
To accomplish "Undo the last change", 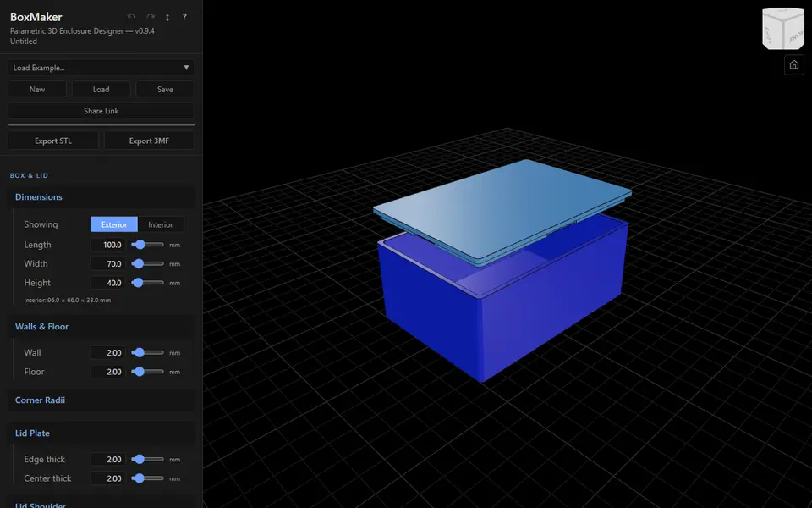I will click(132, 17).
